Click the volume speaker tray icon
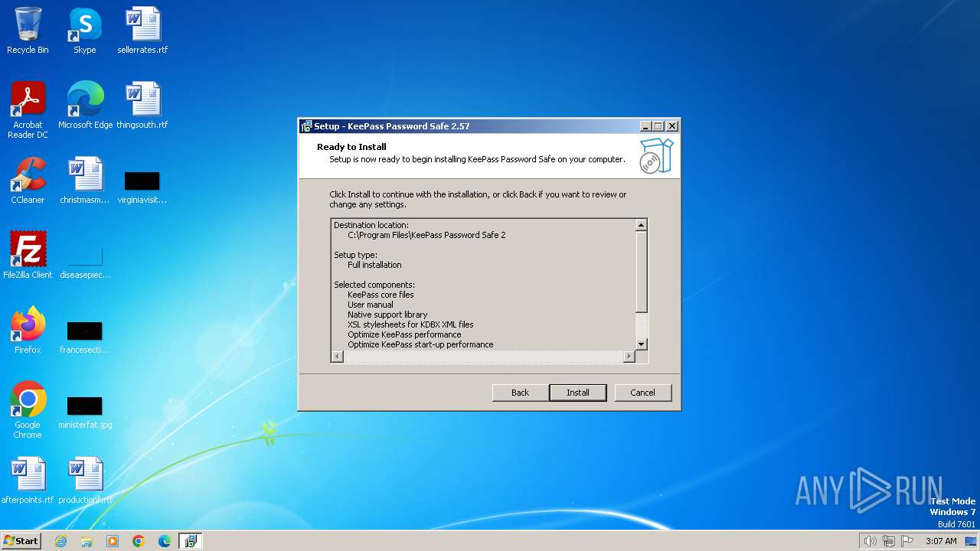This screenshot has width=980, height=551. (x=870, y=541)
